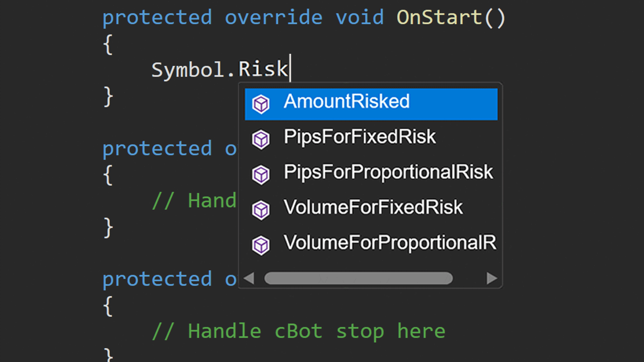Click the Handle cBot stop here comment
644x362 pixels.
click(298, 331)
